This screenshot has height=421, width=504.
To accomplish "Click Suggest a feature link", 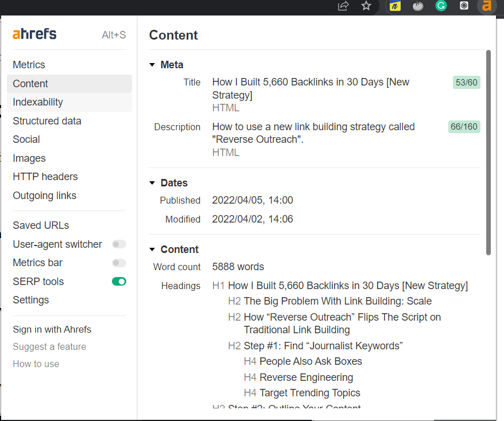I will (49, 347).
